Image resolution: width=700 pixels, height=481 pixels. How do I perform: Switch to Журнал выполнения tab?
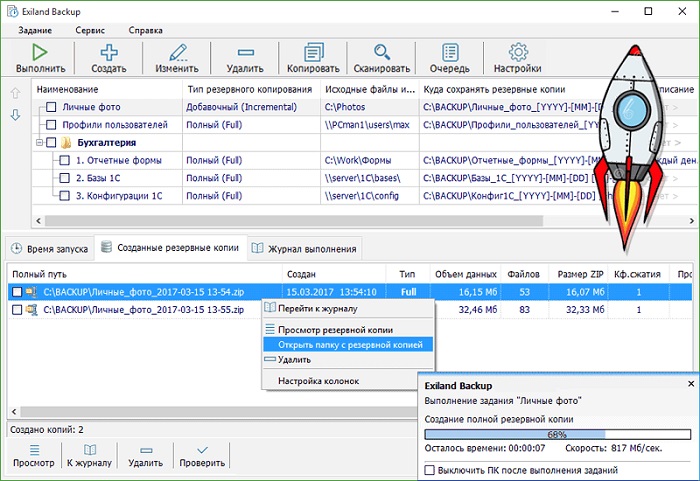tap(303, 248)
